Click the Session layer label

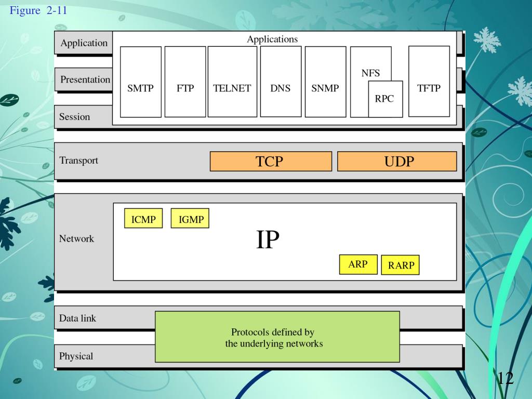tap(75, 117)
